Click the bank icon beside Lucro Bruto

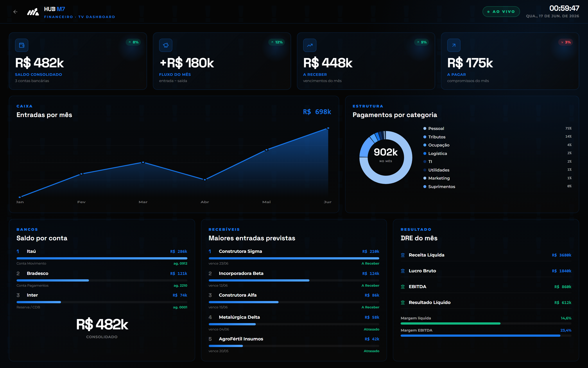click(403, 271)
